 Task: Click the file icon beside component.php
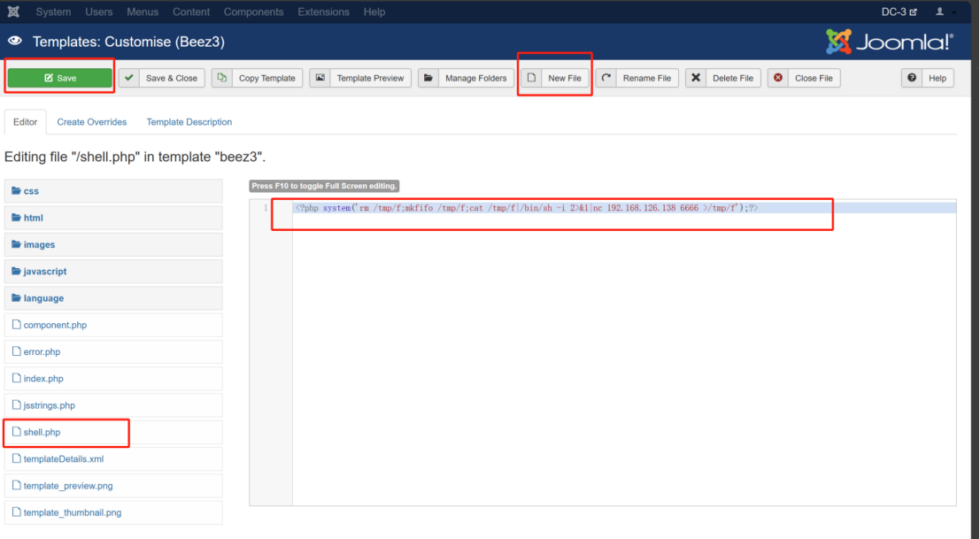16,325
